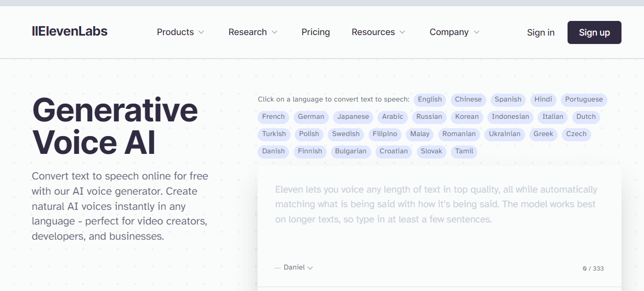The width and height of the screenshot is (644, 291).
Task: Choose Arabic as the language
Action: [393, 117]
